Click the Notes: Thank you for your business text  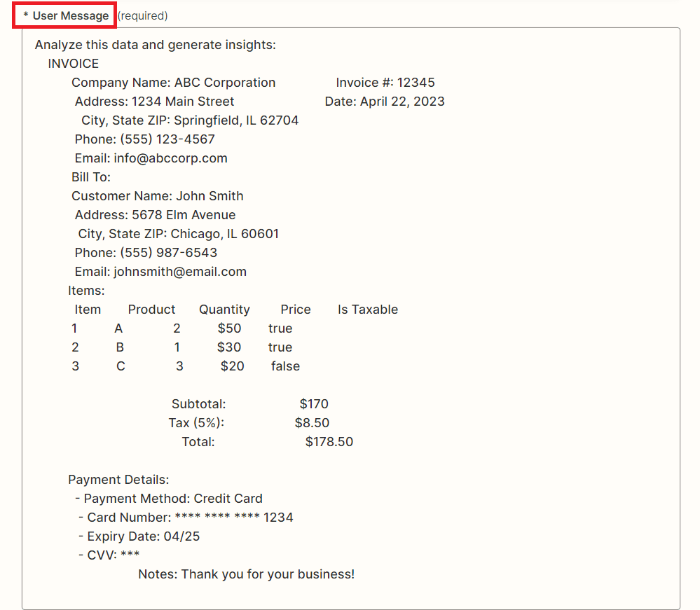point(246,573)
